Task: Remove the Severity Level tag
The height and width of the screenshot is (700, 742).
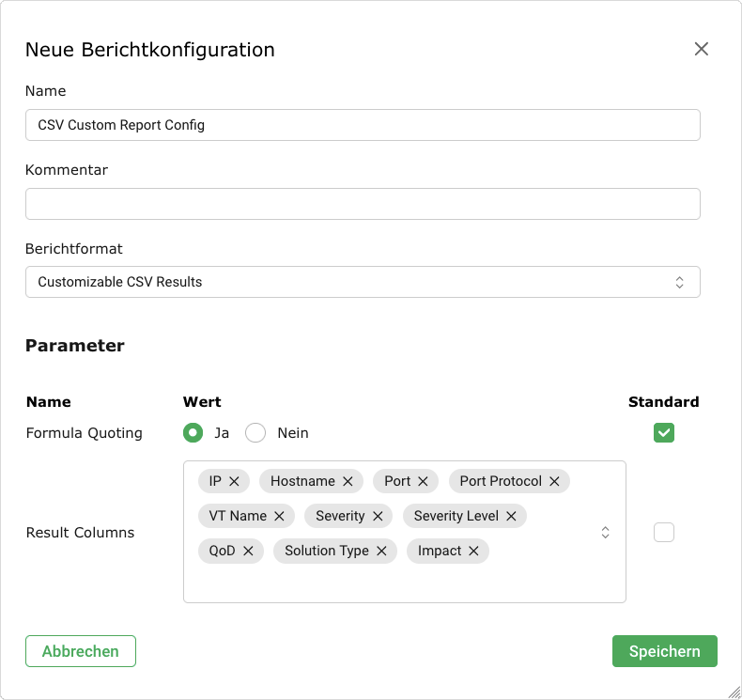Action: 511,516
